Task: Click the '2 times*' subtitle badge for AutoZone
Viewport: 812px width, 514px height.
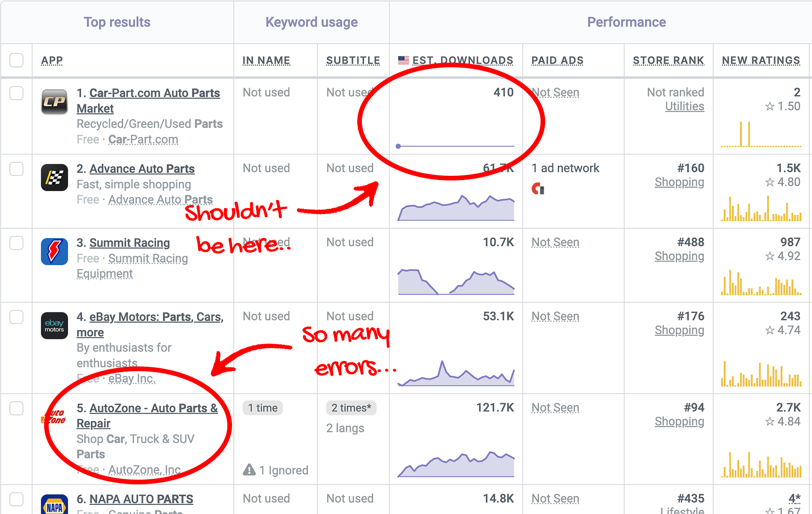Action: (x=351, y=408)
